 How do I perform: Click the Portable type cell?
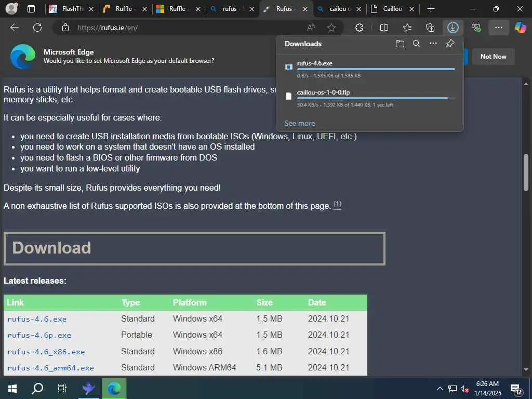(x=137, y=335)
